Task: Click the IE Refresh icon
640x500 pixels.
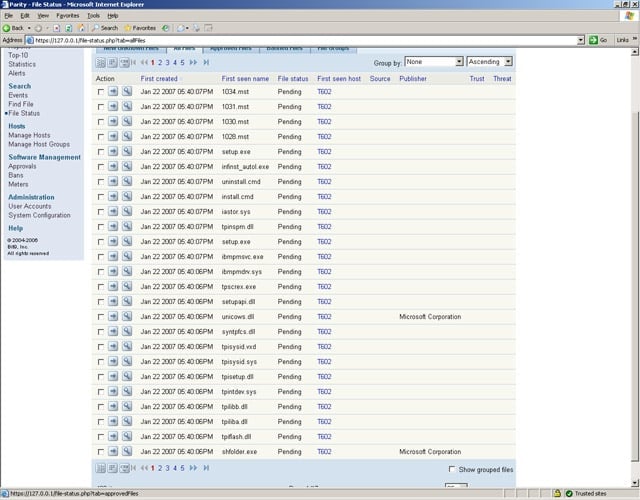Action: click(69, 28)
